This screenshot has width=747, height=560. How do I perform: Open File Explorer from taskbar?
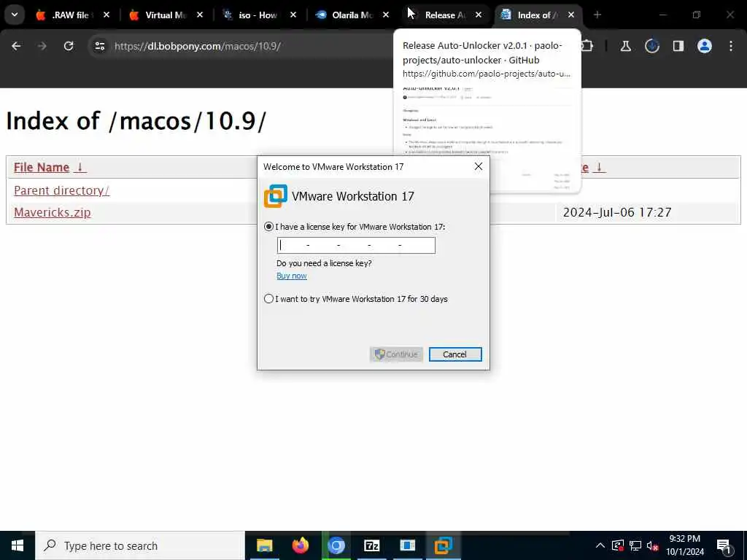point(264,545)
